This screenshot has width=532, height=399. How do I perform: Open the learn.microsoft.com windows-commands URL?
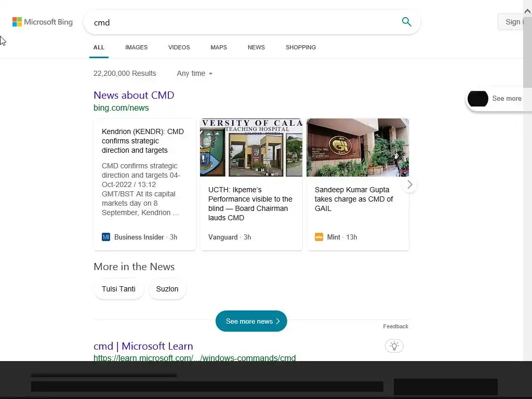[194, 357]
